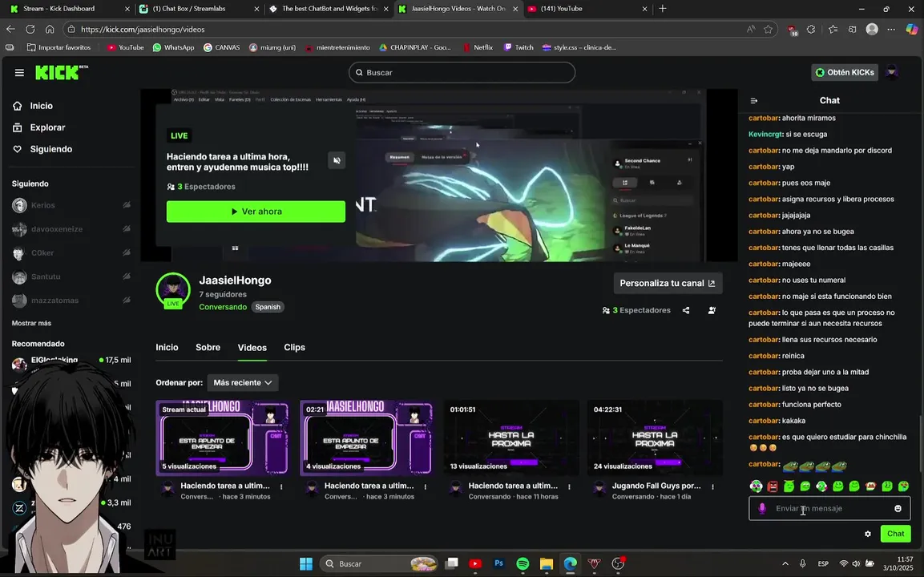The height and width of the screenshot is (577, 924).
Task: Switch to the (141) YouTube browser tab
Action: point(587,9)
